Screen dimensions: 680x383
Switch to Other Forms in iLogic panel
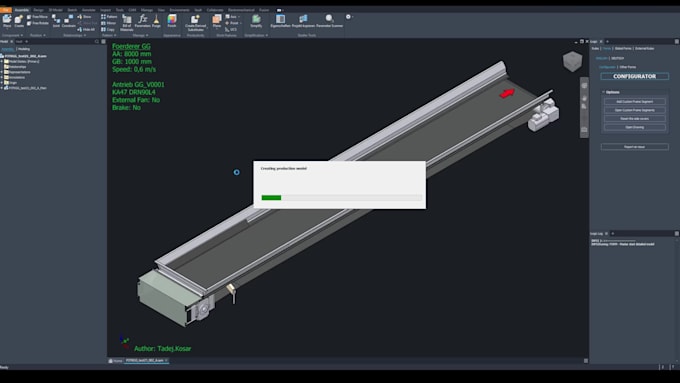(x=628, y=67)
